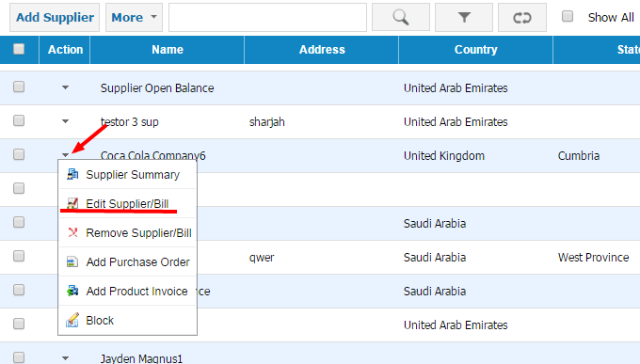640x364 pixels.
Task: Click the Add Supplier button
Action: click(x=55, y=17)
